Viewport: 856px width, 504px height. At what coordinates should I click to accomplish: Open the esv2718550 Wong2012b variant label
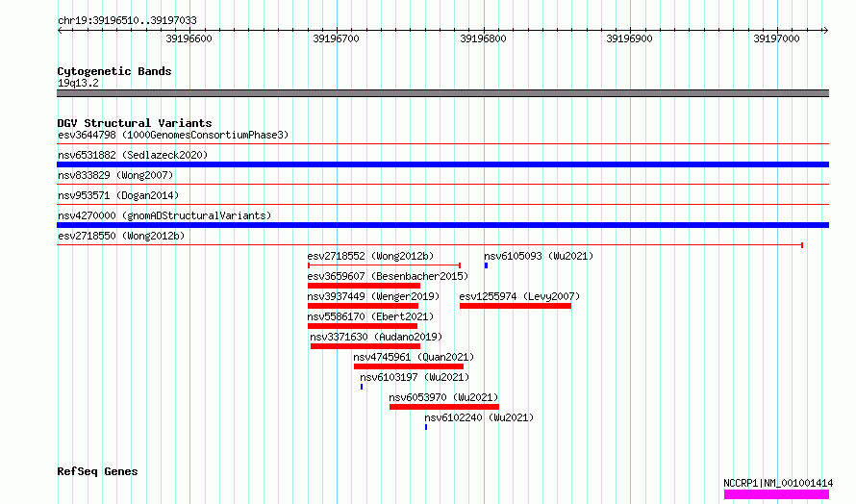coord(121,236)
